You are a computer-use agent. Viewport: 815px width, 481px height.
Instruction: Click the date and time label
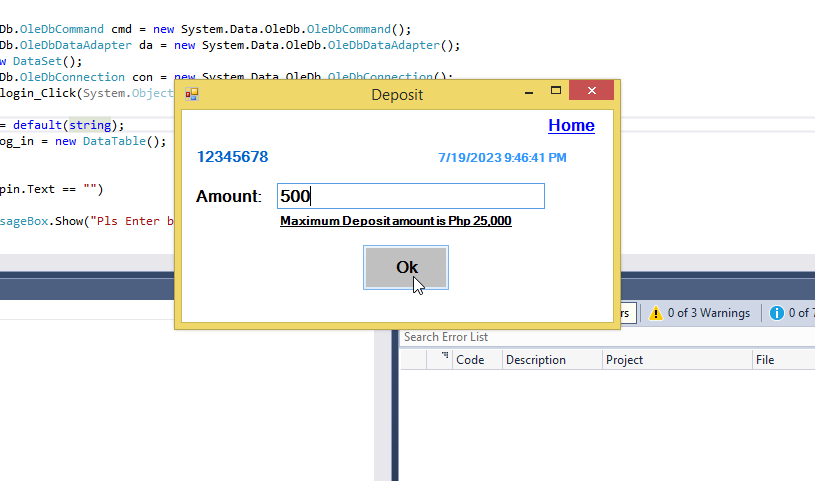[x=503, y=158]
